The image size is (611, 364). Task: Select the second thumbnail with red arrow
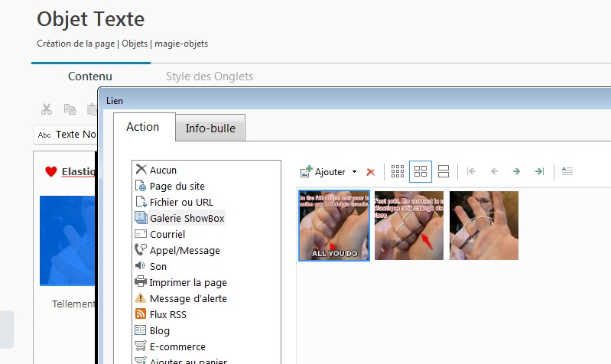pyautogui.click(x=409, y=226)
